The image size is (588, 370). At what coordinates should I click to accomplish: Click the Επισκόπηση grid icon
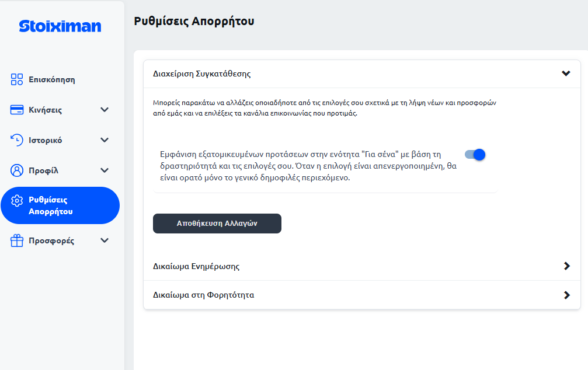point(17,79)
